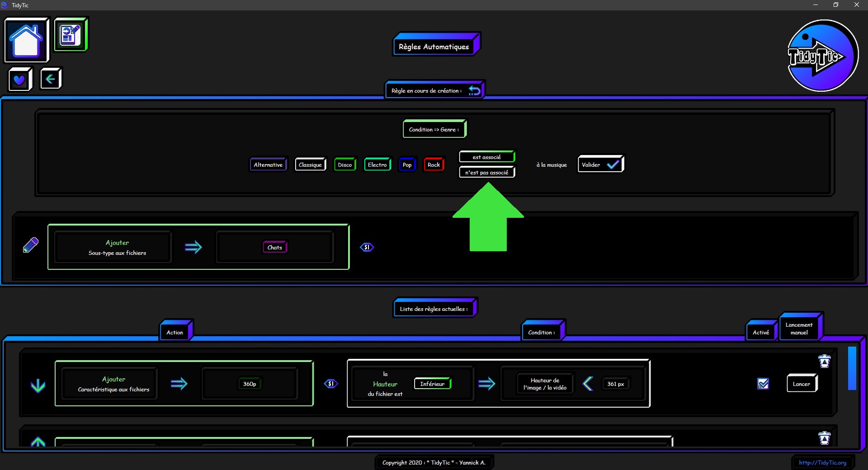868x470 pixels.
Task: Click the SI badge beside 360p rule
Action: tap(331, 384)
